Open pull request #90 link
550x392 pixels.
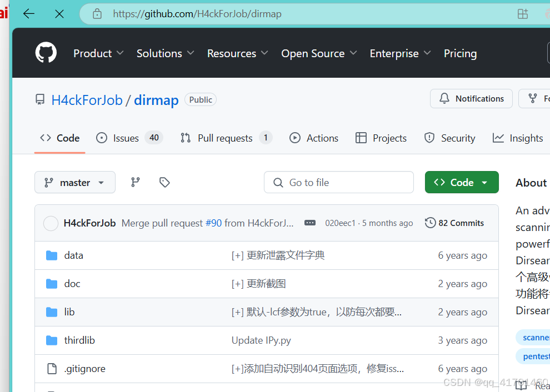pos(214,223)
